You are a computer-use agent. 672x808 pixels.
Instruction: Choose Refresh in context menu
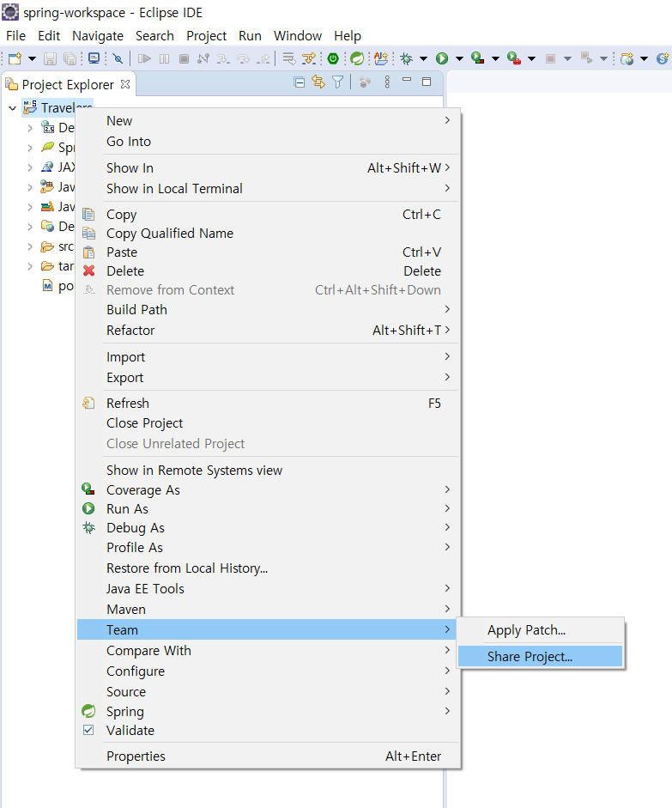268,404
